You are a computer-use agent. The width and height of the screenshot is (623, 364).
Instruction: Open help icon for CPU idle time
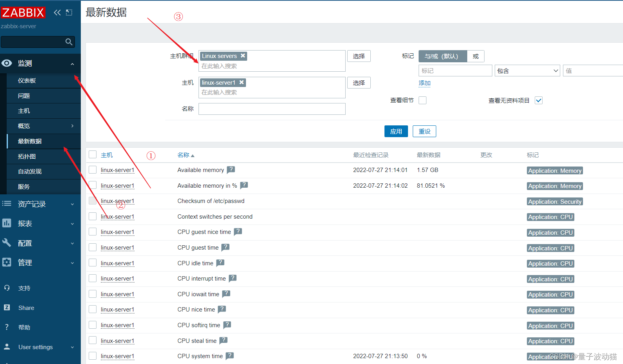pos(220,263)
